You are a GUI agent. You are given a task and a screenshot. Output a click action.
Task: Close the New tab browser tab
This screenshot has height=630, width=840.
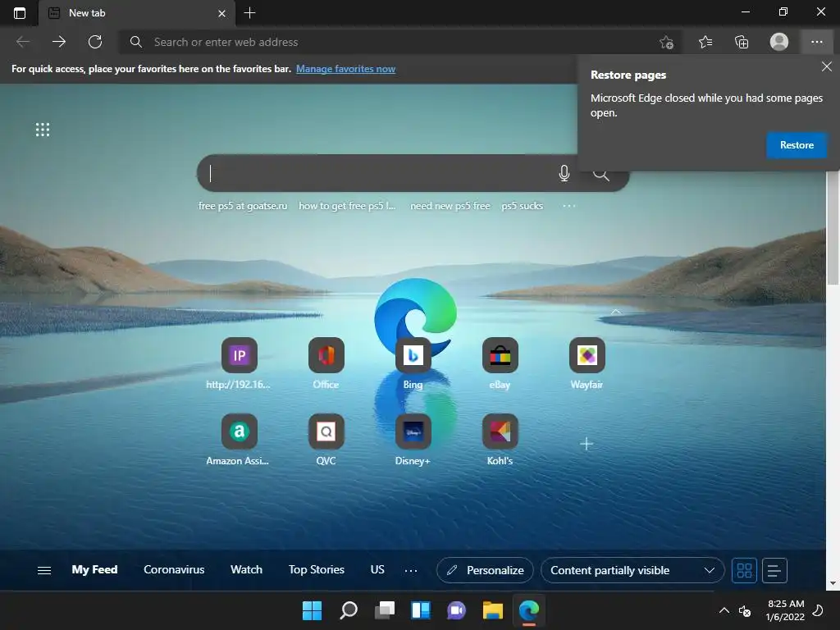[221, 13]
